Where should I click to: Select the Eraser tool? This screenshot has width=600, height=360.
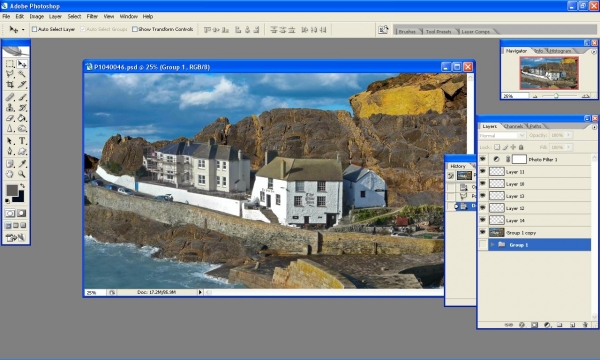pos(10,118)
